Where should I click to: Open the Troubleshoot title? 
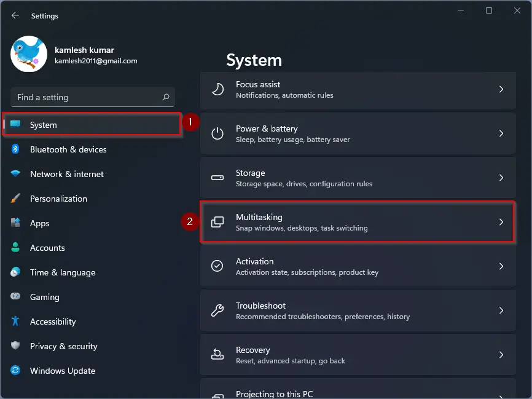point(260,306)
